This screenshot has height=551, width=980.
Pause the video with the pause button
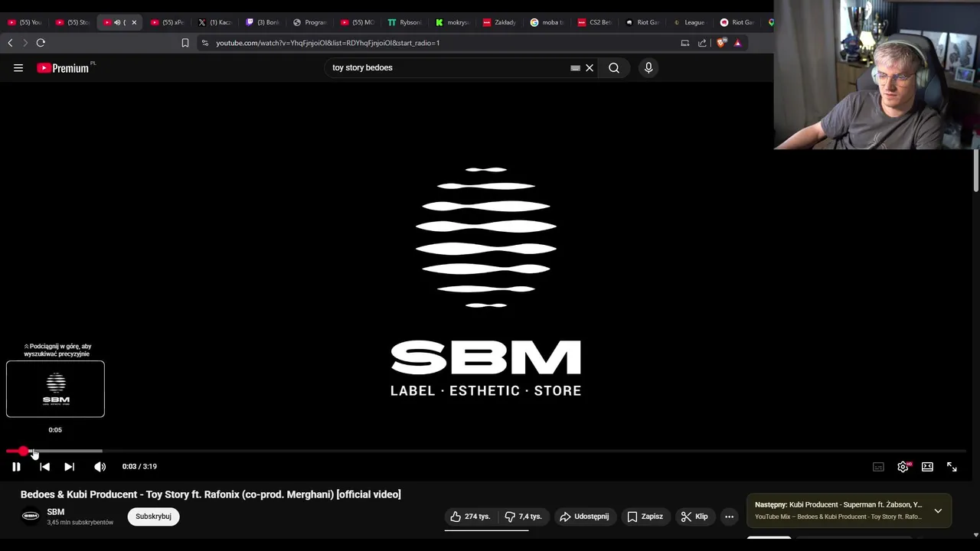pos(16,467)
